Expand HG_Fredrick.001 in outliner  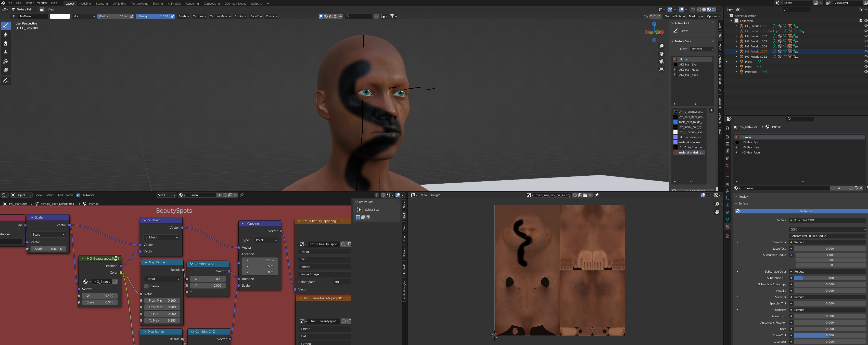click(x=736, y=26)
